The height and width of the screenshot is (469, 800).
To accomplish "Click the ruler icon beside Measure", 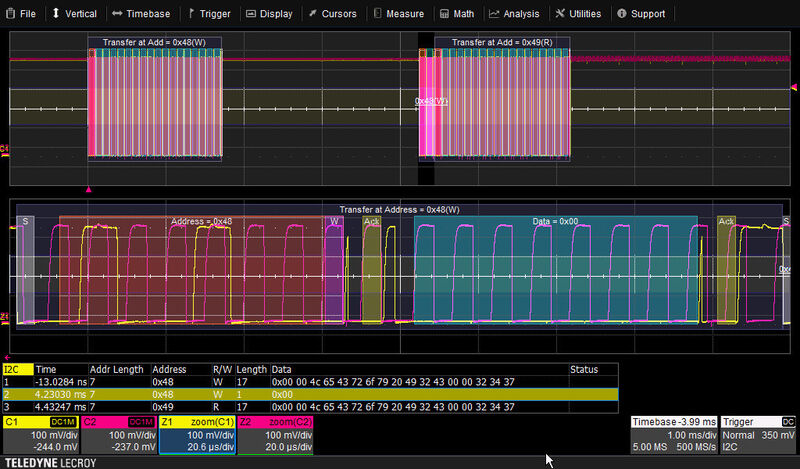I will click(x=378, y=13).
